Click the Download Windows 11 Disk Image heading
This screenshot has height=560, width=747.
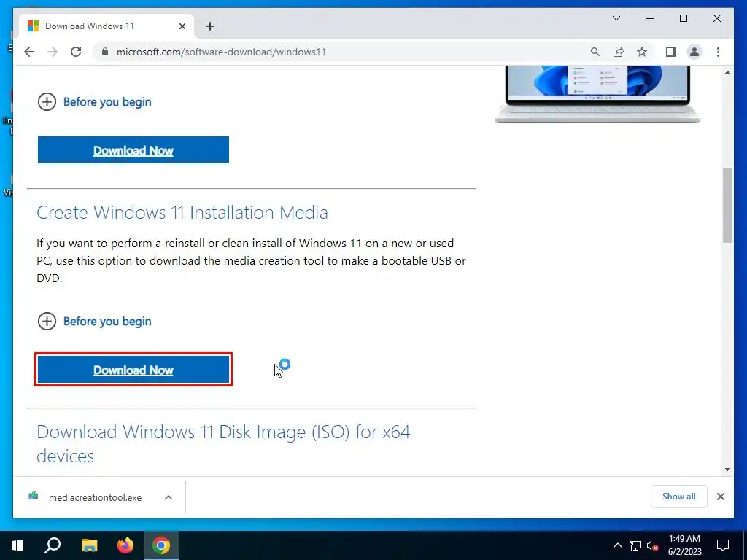(x=223, y=444)
